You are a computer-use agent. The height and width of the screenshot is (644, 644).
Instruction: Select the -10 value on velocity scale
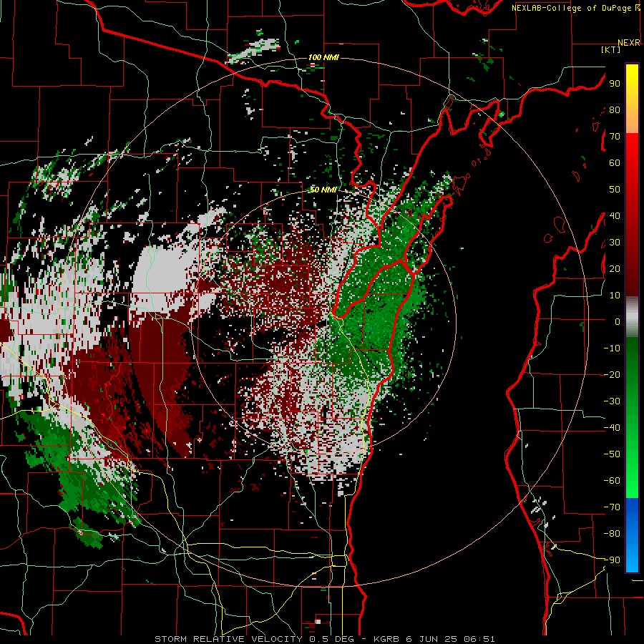point(612,348)
